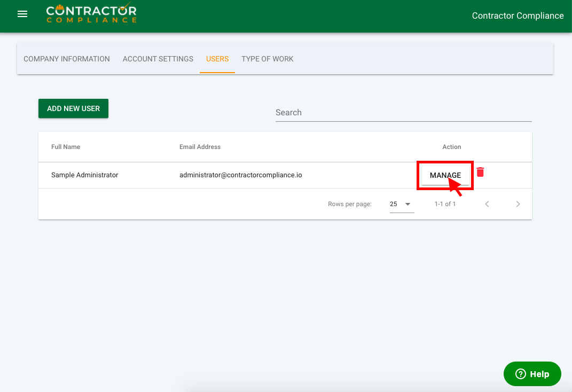Click the Contractor Compliance account name
Image resolution: width=572 pixels, height=392 pixels.
pos(518,15)
